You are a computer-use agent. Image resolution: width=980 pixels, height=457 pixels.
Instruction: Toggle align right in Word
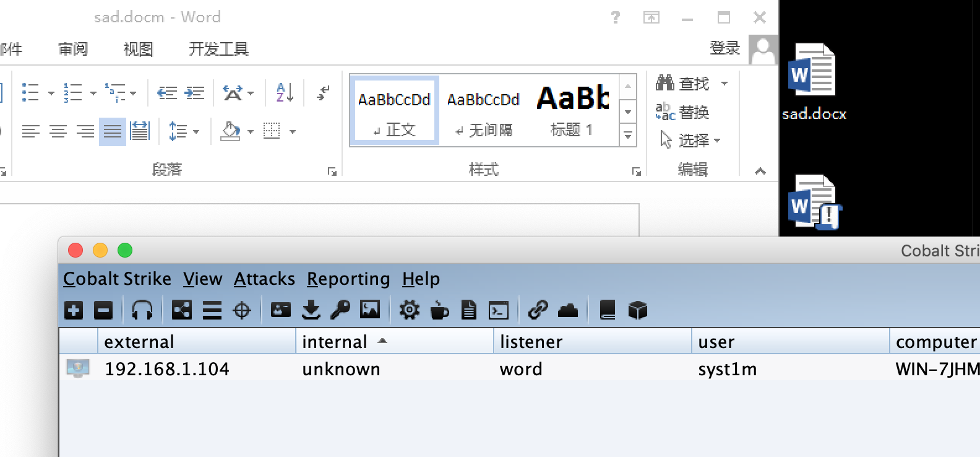pos(85,131)
